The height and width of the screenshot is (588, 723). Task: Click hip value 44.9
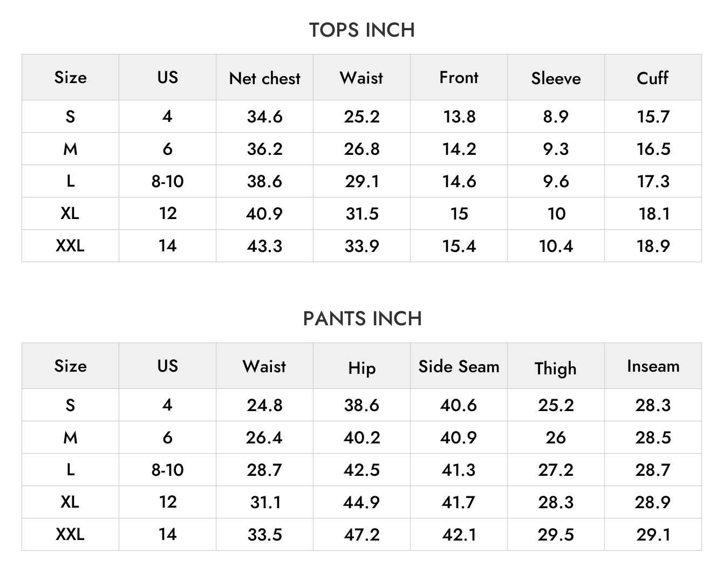coord(361,502)
